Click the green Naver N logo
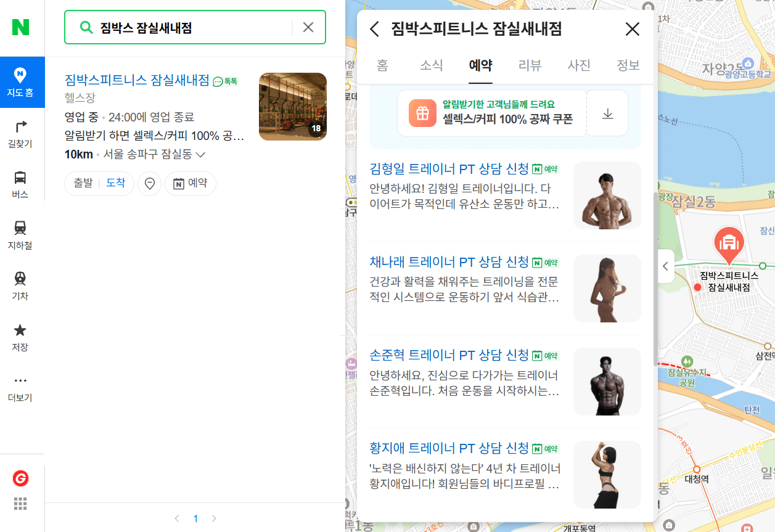The image size is (775, 532). (20, 27)
